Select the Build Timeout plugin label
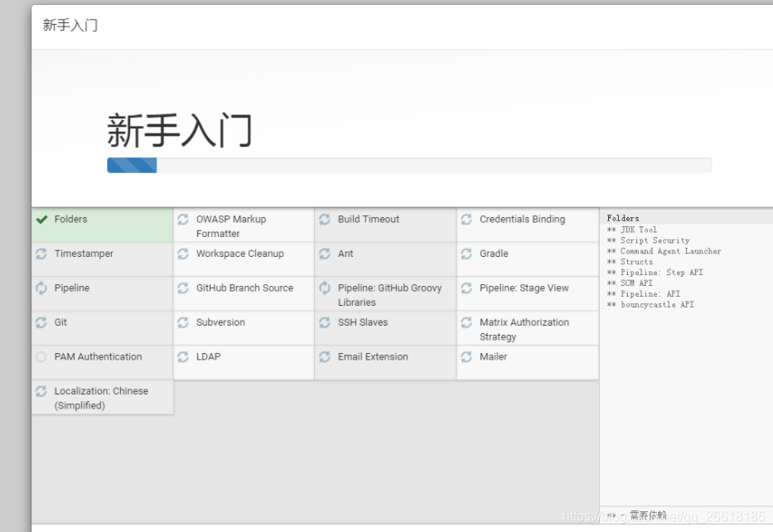Screen dimensions: 773x532 [368, 220]
